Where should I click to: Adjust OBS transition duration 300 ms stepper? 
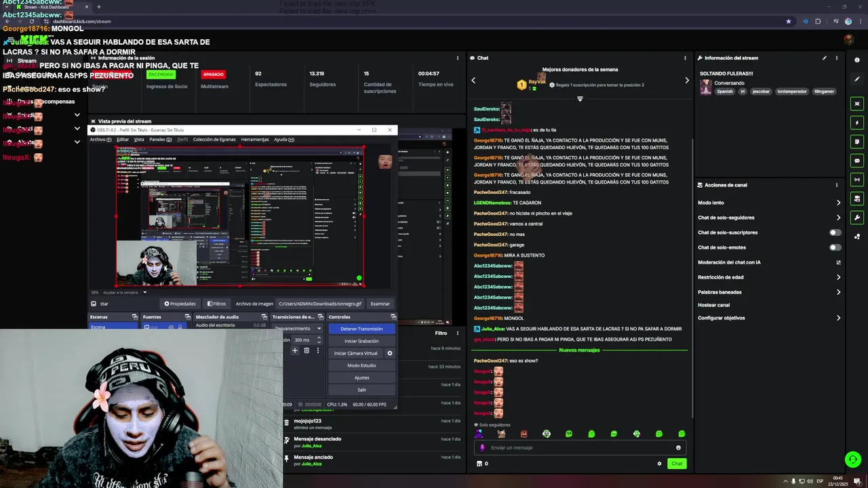tap(319, 340)
